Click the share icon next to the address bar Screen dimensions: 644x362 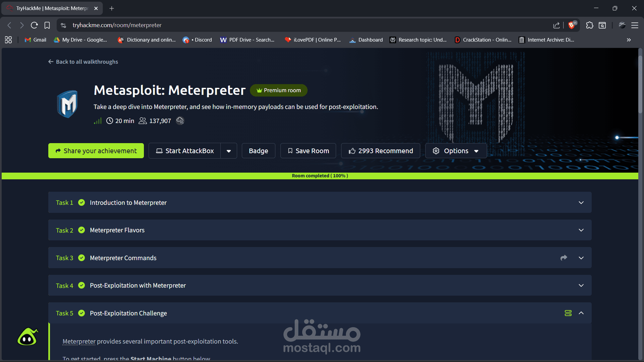click(556, 25)
